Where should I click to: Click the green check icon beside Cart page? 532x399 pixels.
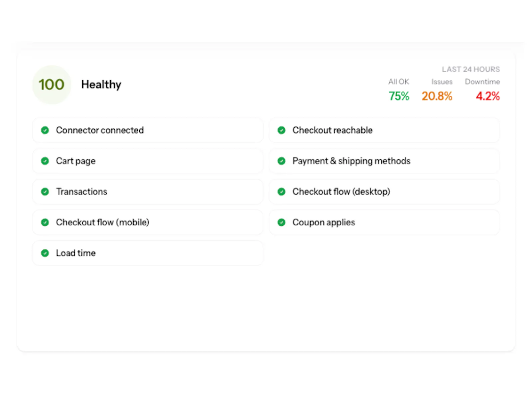click(45, 161)
